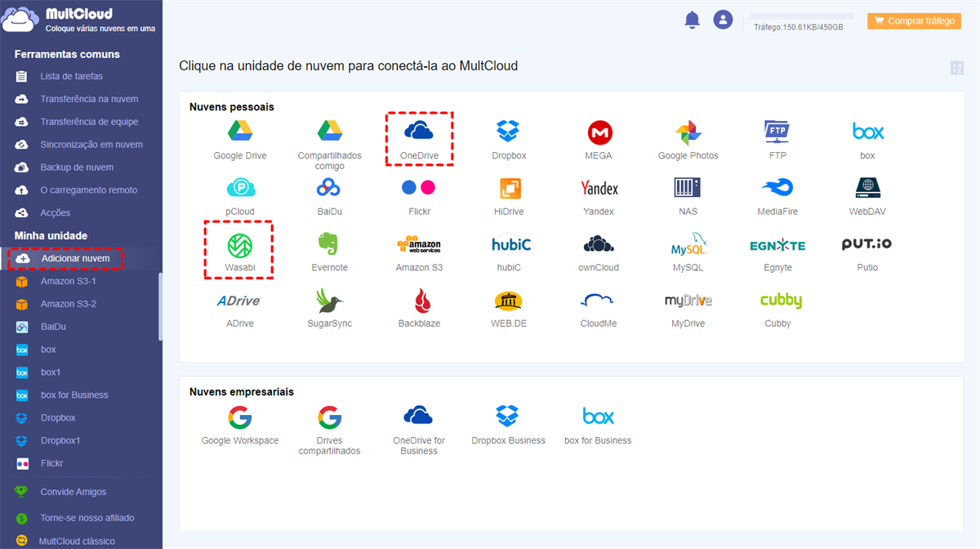Add the Yandex cloud
Screen dimensions: 980x549
pos(599,189)
